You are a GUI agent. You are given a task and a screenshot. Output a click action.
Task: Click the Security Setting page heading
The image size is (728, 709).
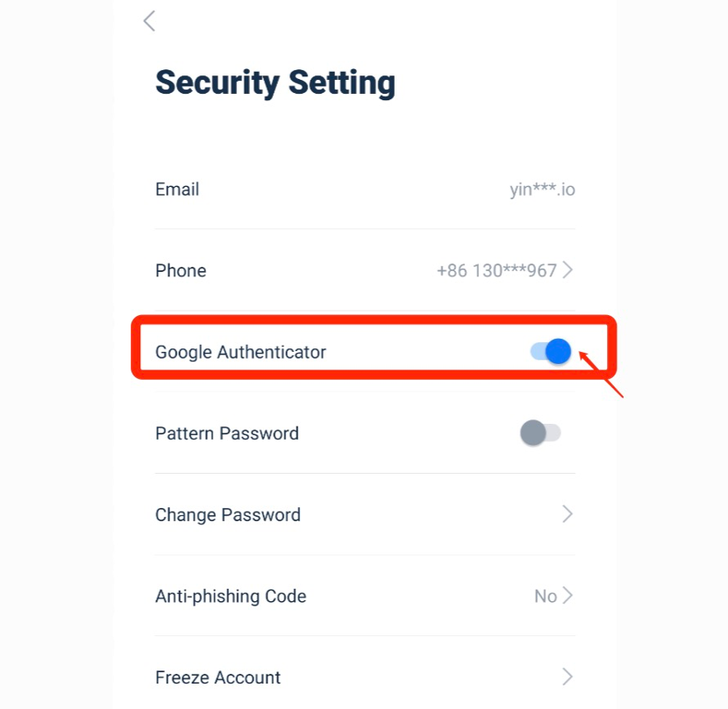[275, 82]
